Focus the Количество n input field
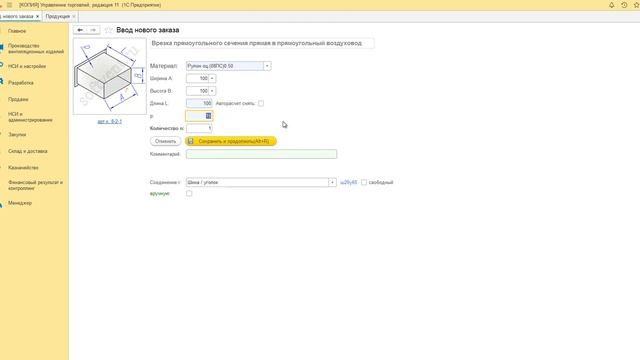640x360 pixels. click(199, 129)
